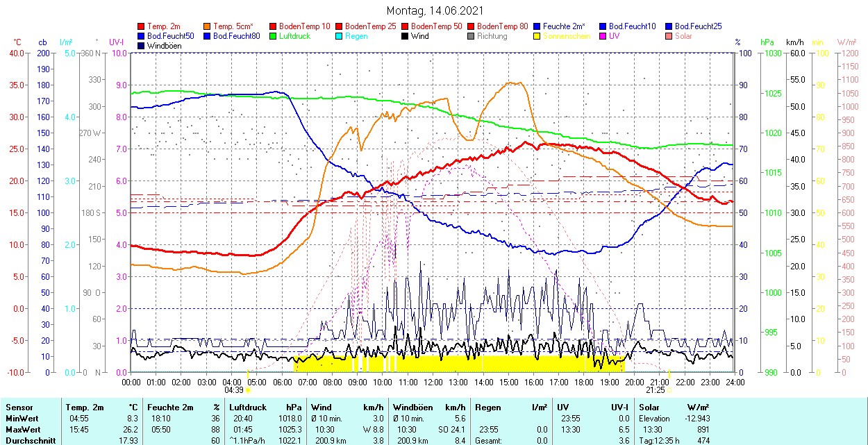Click the minimum pressure value 1018.0
The image size is (868, 445).
[290, 419]
